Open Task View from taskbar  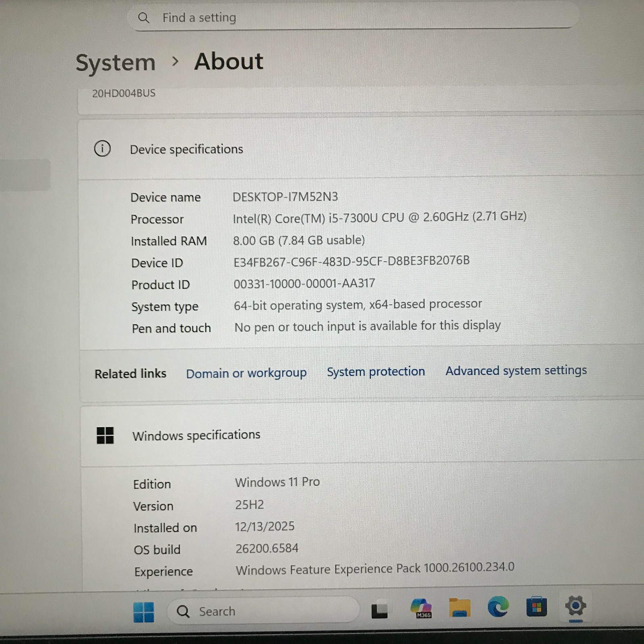point(379,610)
